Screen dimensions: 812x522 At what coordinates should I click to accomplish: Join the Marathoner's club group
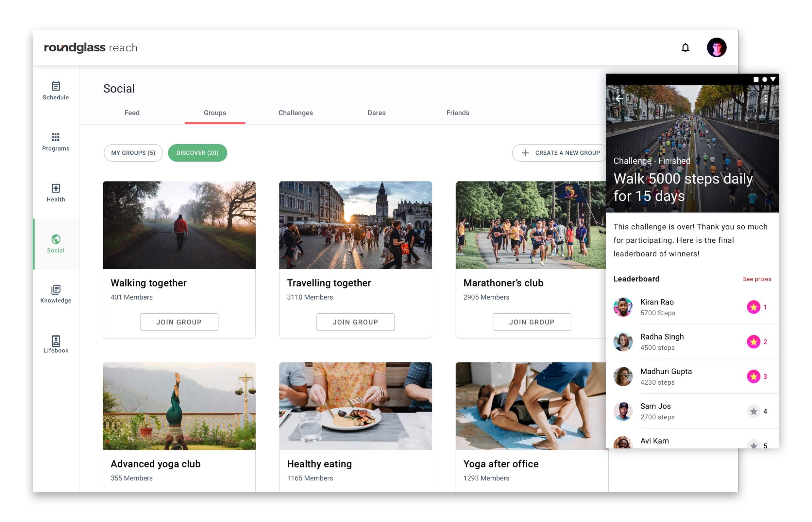tap(532, 322)
